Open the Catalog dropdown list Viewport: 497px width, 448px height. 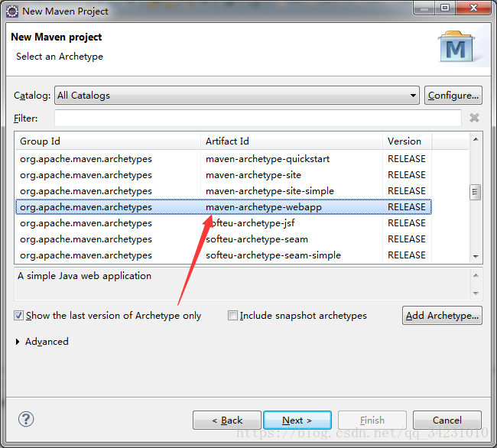(237, 96)
